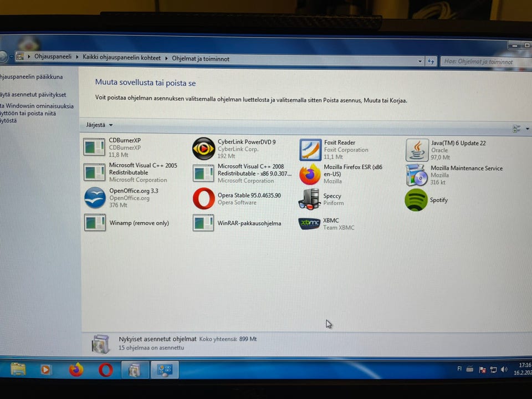Viewport: 532px width, 399px height.
Task: Open the media player taskbar icon
Action: pos(46,370)
